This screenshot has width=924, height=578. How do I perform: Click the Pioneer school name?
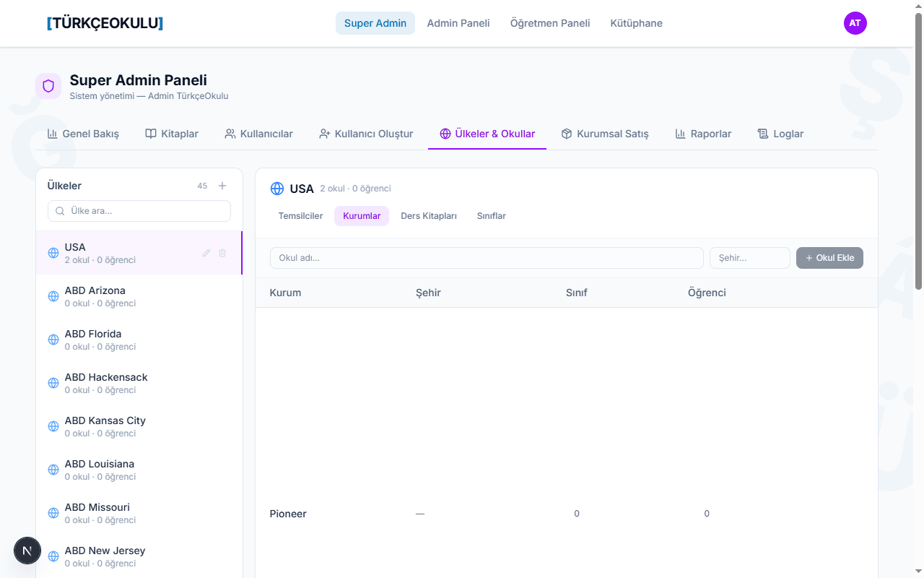point(288,514)
